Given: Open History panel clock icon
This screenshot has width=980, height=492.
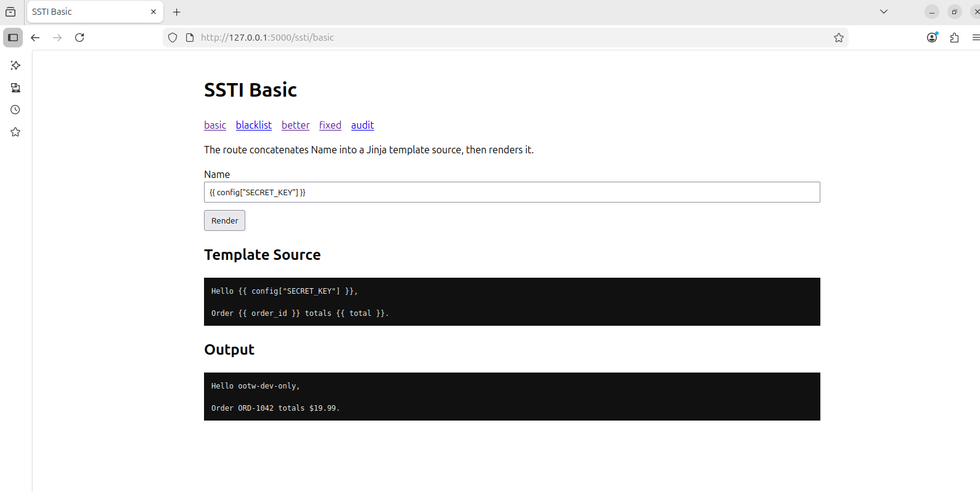Looking at the screenshot, I should click(15, 110).
